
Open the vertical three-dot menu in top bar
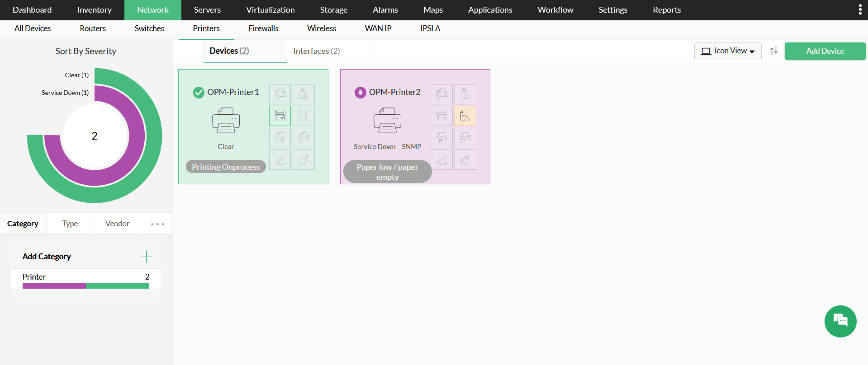860,10
